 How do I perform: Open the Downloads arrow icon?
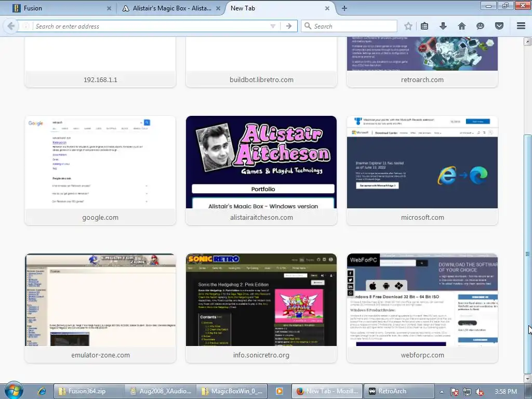pyautogui.click(x=443, y=26)
